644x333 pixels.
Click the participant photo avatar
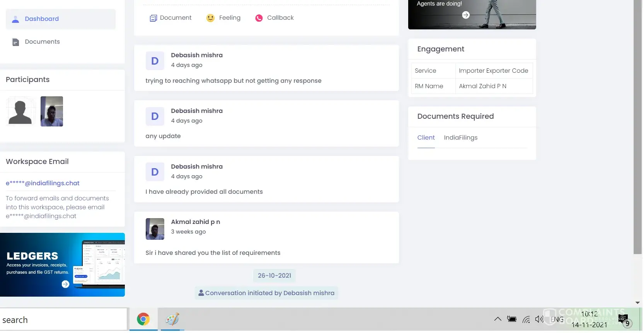click(52, 111)
